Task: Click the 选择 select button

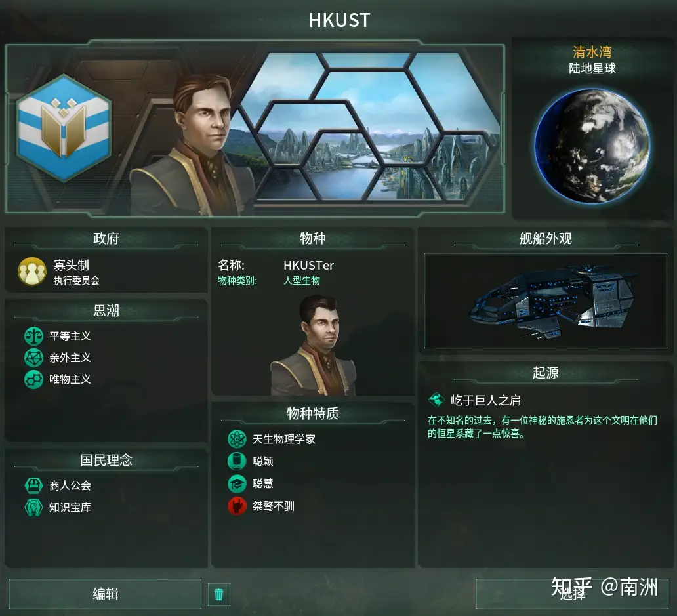Action: pos(573,594)
